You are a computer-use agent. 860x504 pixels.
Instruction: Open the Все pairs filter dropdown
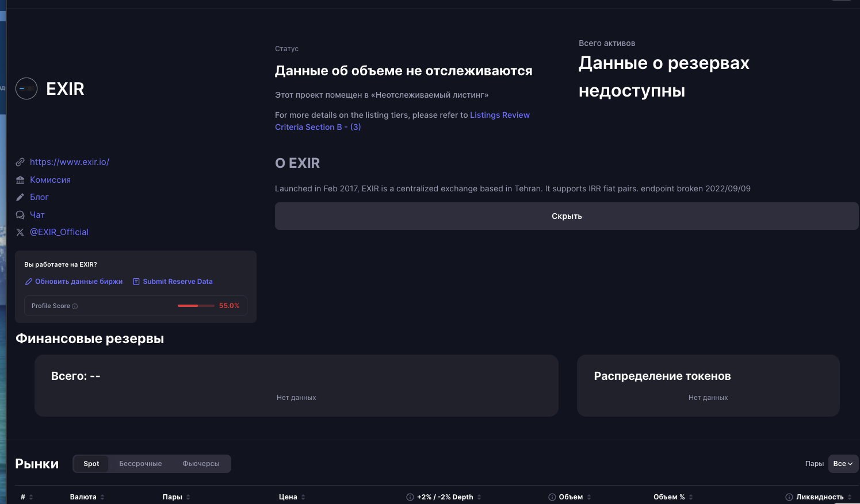coord(843,464)
